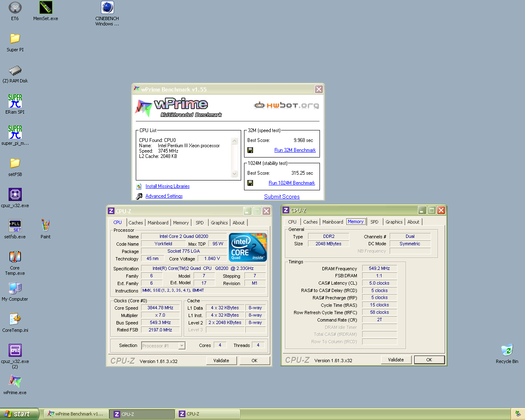Click Run 1024M Benchmark link
Screen dimensions: 525x420
point(292,183)
